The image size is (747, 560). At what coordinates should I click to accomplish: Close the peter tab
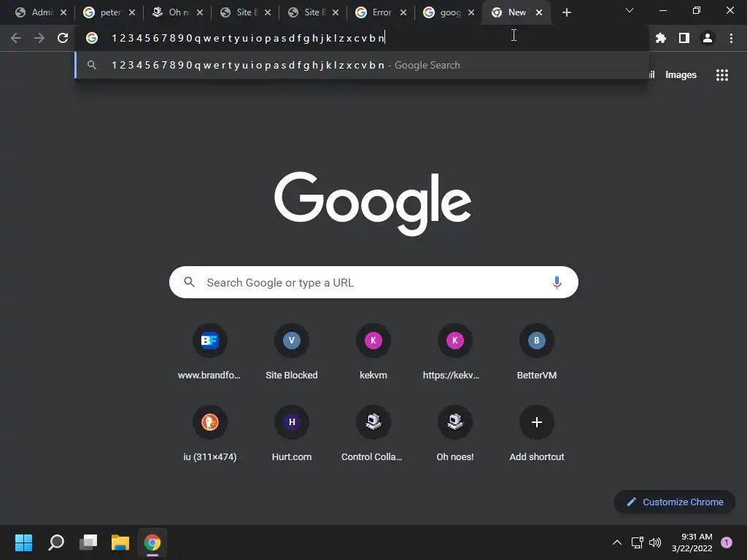coord(132,13)
